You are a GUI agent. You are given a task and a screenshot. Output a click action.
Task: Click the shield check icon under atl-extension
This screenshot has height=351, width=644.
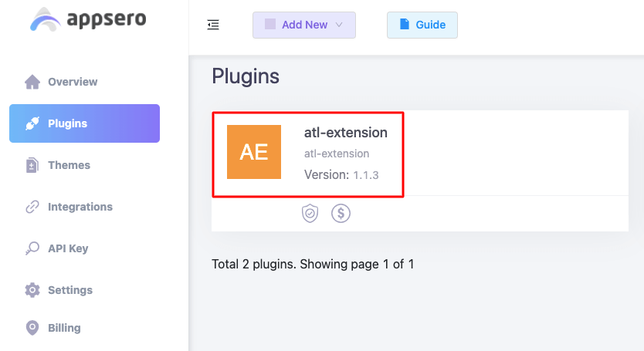click(x=310, y=214)
